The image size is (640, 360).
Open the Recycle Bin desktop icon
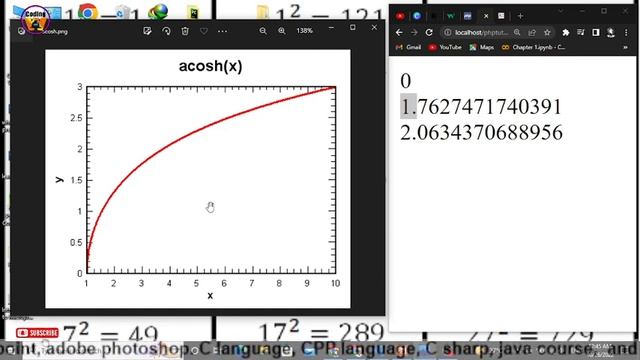click(122, 12)
